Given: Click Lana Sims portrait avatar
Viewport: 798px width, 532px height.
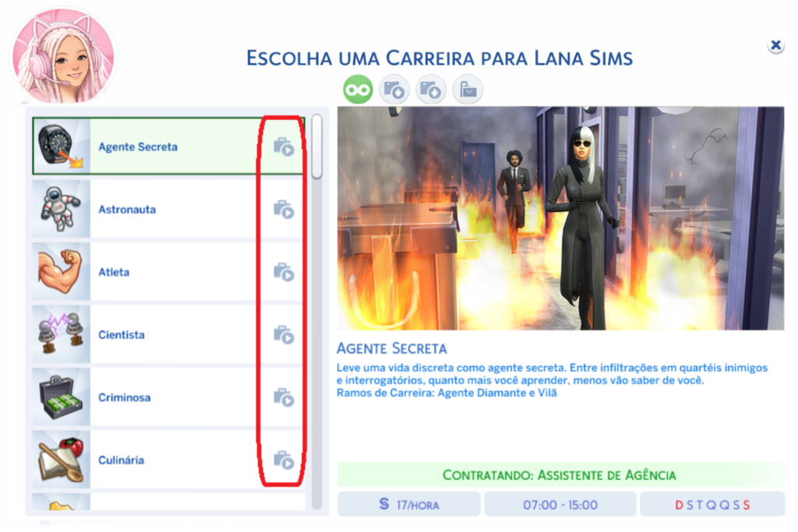Looking at the screenshot, I should [64, 56].
